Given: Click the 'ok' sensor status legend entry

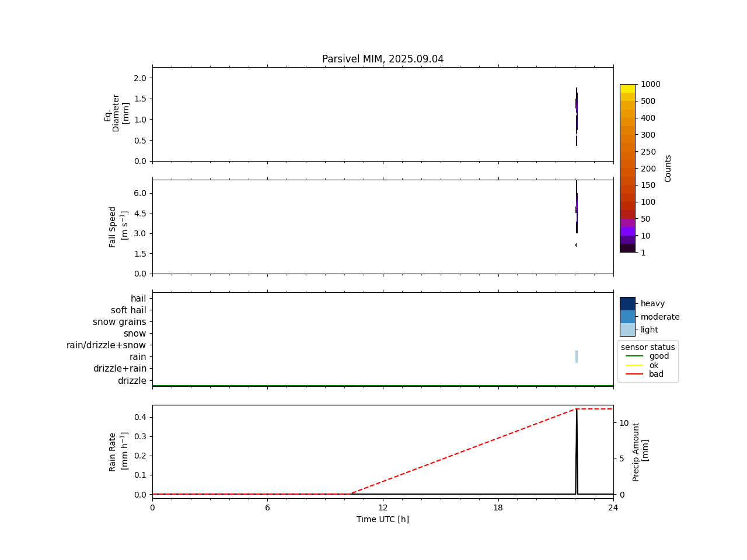Looking at the screenshot, I should (x=642, y=365).
